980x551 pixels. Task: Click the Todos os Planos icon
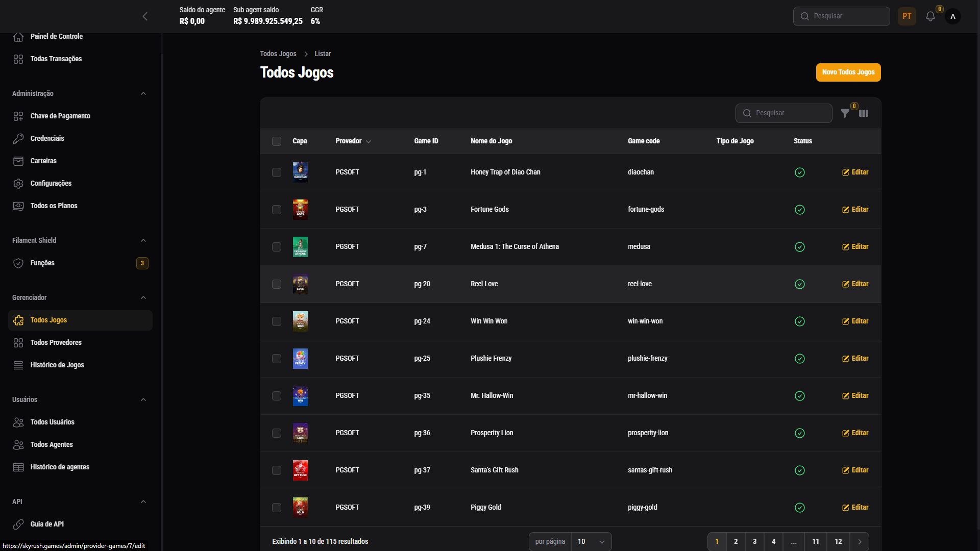18,206
